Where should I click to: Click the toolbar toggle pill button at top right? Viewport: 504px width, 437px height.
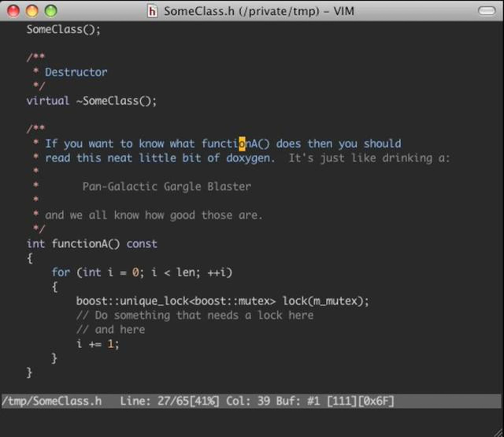(x=487, y=11)
